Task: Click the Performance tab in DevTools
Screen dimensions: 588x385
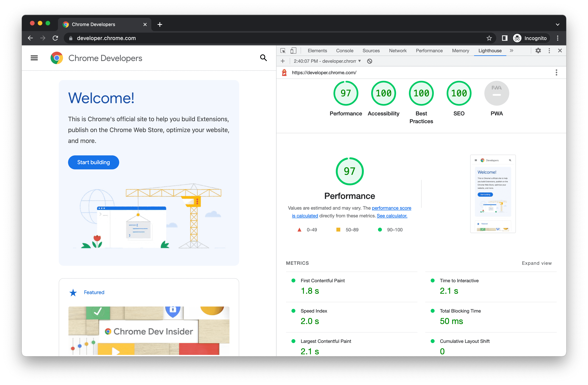Action: [x=429, y=50]
